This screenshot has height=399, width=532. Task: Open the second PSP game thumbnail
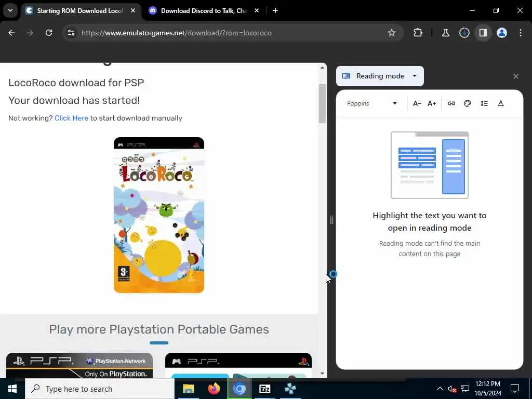point(238,365)
